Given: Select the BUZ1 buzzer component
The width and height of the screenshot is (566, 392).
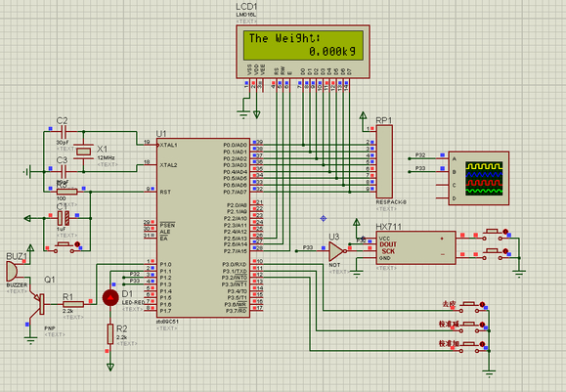Looking at the screenshot, I should click(12, 272).
